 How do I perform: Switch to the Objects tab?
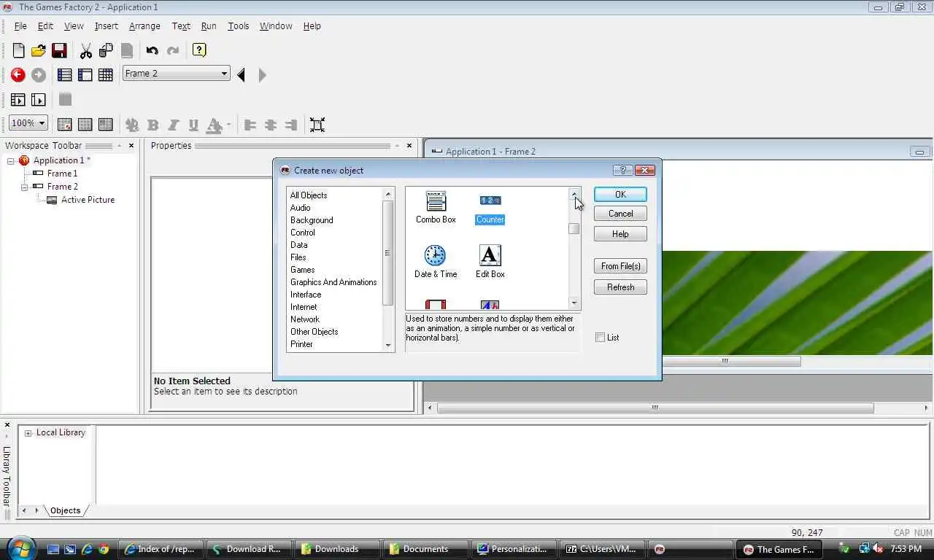point(65,510)
